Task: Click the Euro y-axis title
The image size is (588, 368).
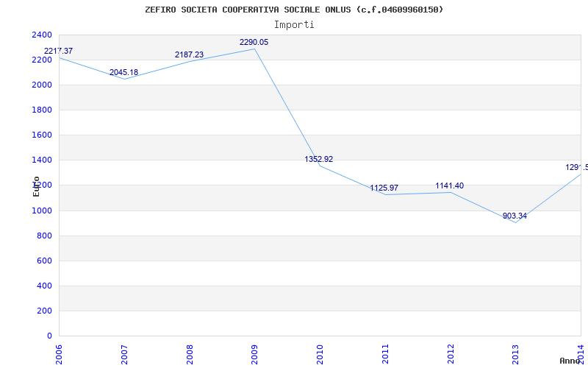Action: [x=36, y=186]
